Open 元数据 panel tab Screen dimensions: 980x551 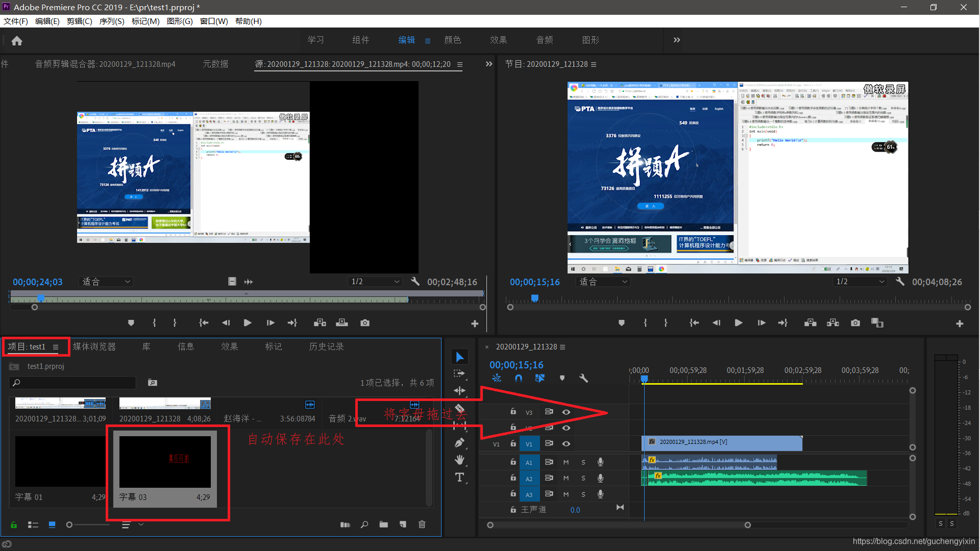coord(215,64)
